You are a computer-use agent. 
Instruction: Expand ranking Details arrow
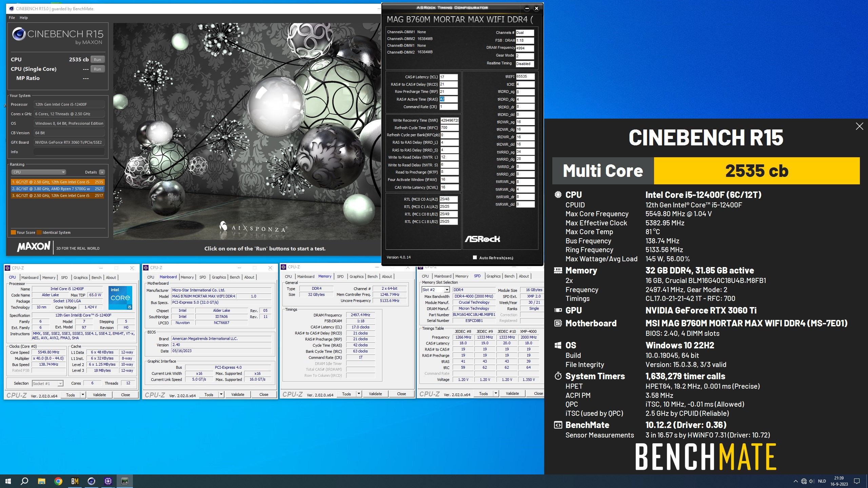point(102,172)
